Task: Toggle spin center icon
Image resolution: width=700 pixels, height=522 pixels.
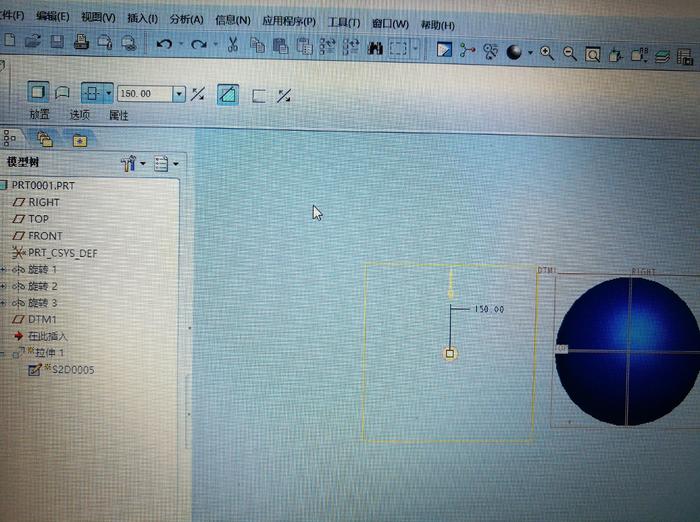Action: 467,50
